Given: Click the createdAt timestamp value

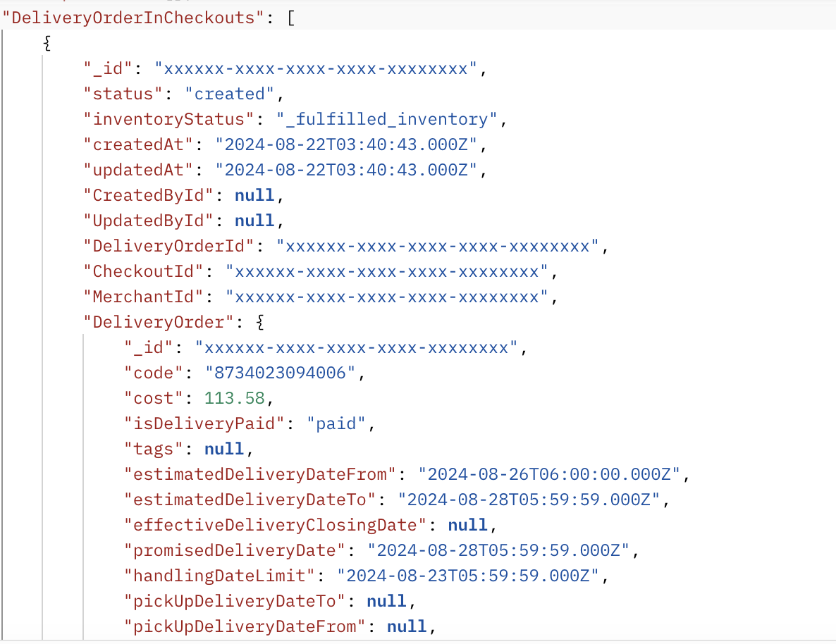Looking at the screenshot, I should 346,144.
